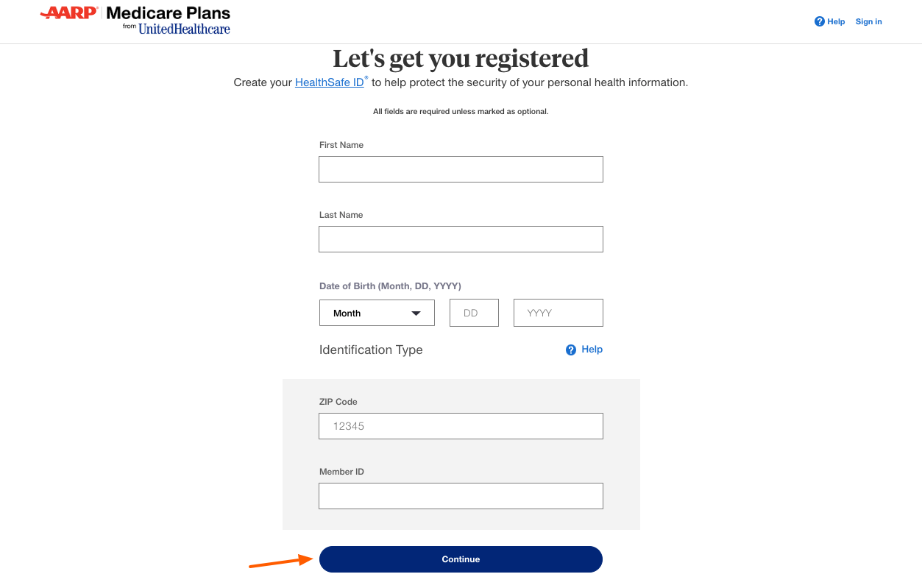Image resolution: width=922 pixels, height=588 pixels.
Task: Click the Help text in top bar
Action: [x=835, y=21]
